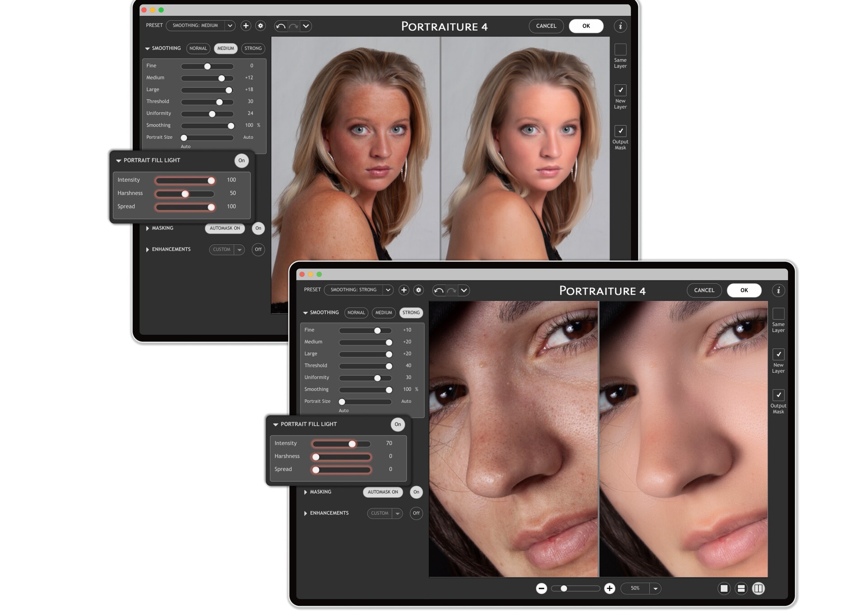This screenshot has width=868, height=612.
Task: Check Same Layer box in front window
Action: [x=778, y=313]
